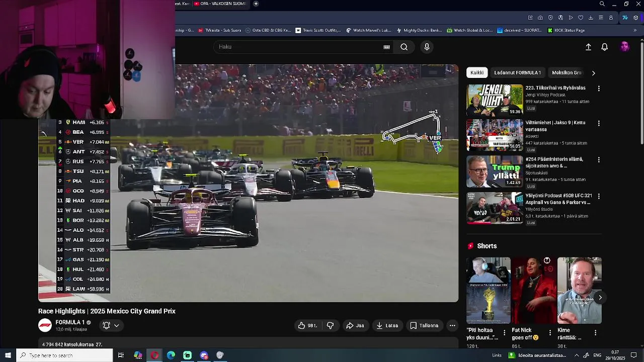Open the Fat Nick goes off short
This screenshot has height=362, width=644.
(534, 291)
